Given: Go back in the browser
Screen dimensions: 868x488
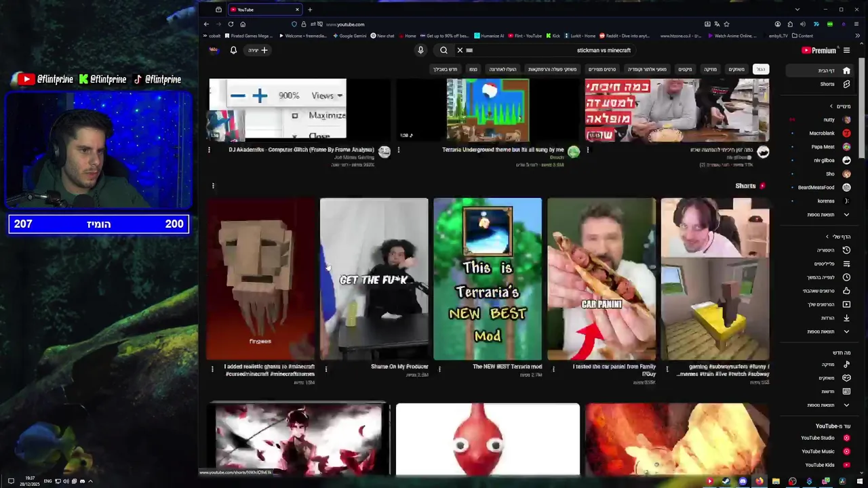Looking at the screenshot, I should [x=207, y=24].
